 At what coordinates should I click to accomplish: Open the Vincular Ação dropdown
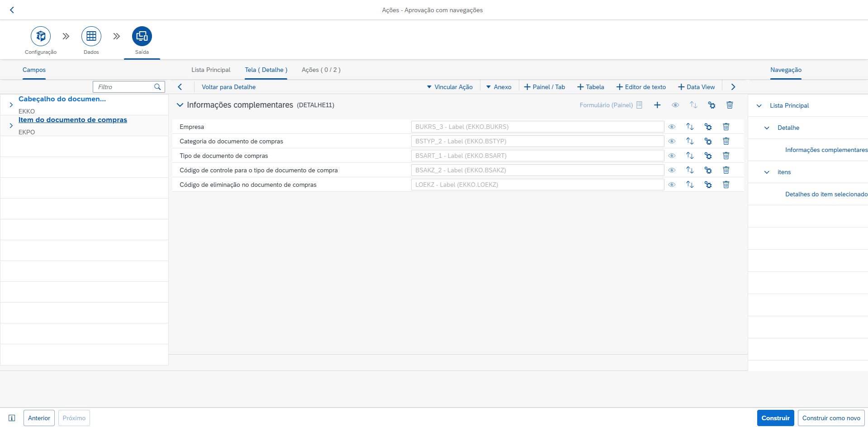[450, 87]
